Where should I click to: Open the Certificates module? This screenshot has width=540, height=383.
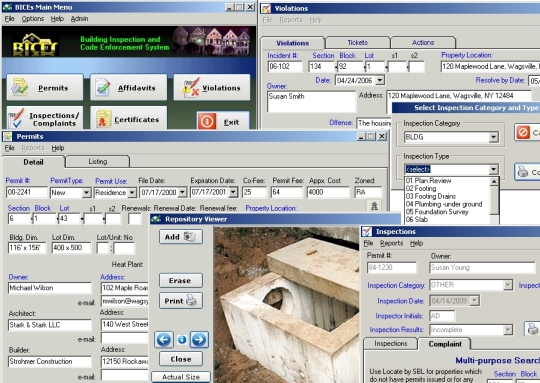(128, 118)
